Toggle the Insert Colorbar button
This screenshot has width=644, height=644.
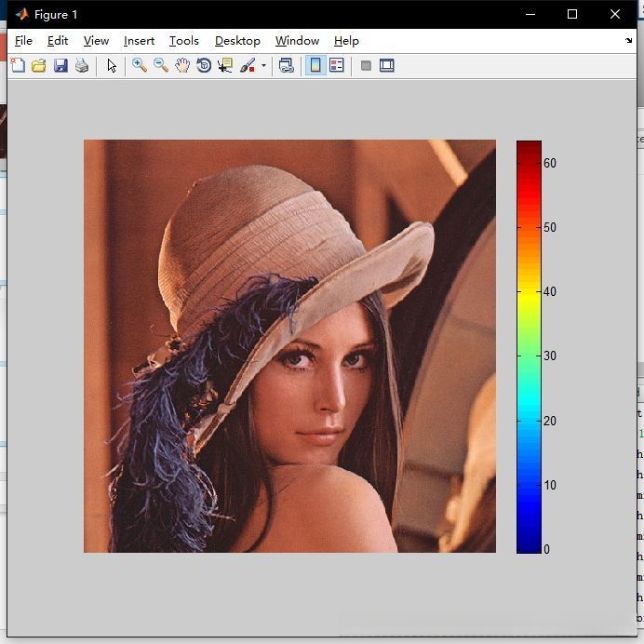315,65
